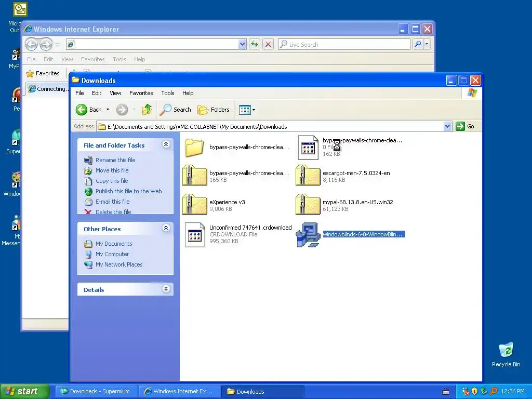Click Delete this file

(x=108, y=212)
